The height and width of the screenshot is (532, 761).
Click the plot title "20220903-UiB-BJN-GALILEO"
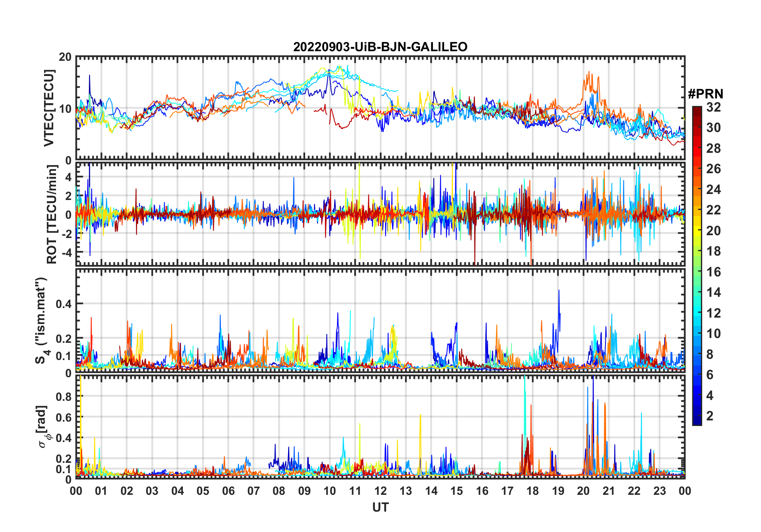click(x=380, y=47)
